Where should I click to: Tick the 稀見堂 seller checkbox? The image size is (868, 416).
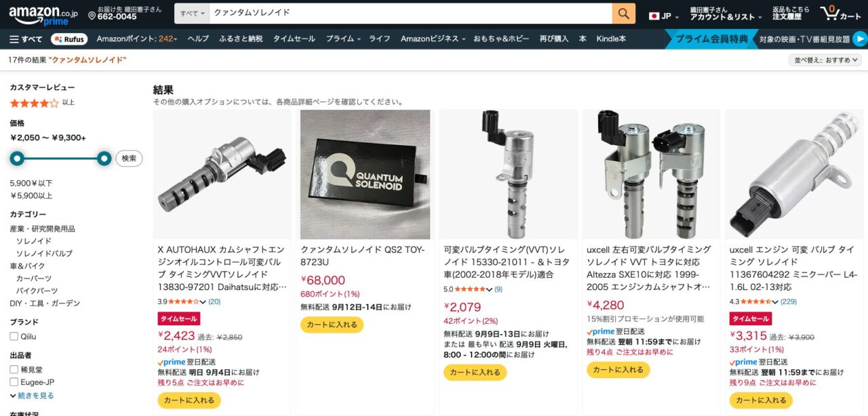point(14,369)
